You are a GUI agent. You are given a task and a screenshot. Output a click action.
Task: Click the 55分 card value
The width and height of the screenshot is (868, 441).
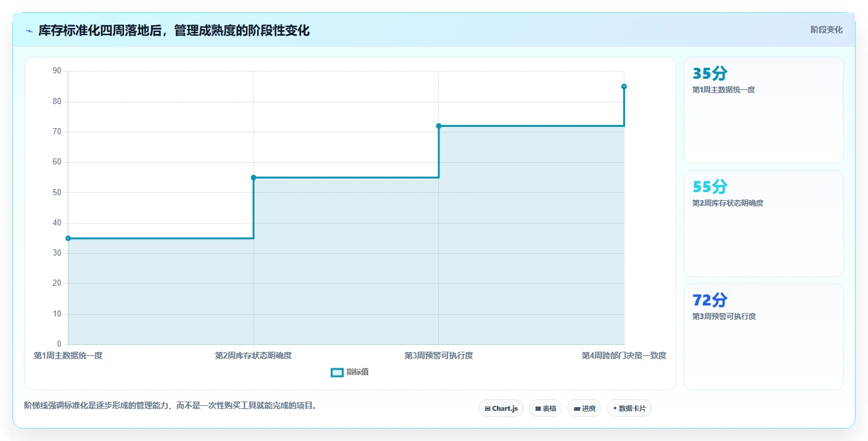(710, 187)
